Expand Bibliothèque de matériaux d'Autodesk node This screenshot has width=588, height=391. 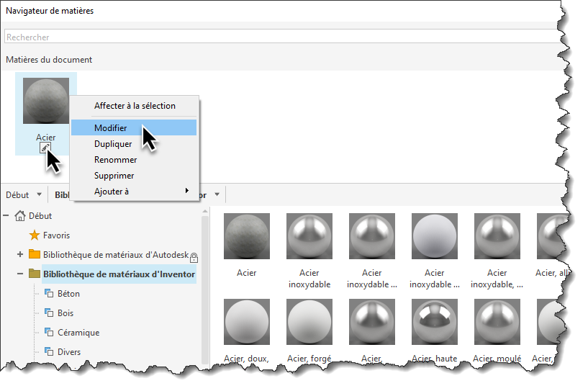click(19, 254)
